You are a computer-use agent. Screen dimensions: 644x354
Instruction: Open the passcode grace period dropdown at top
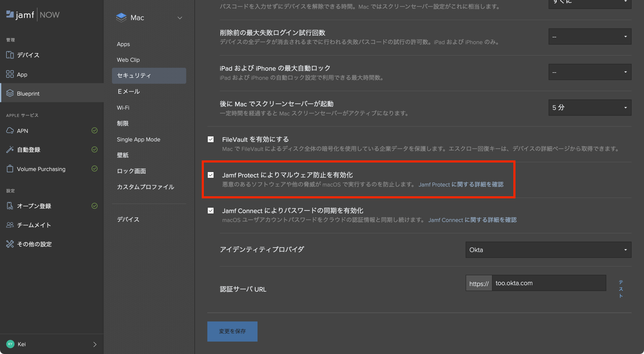590,4
